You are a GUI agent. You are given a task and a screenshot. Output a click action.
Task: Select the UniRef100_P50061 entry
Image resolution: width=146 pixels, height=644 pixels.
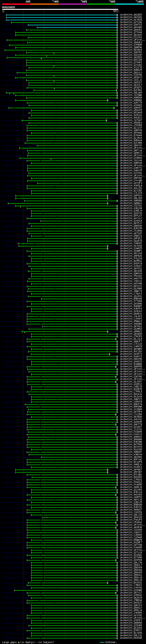131,276
